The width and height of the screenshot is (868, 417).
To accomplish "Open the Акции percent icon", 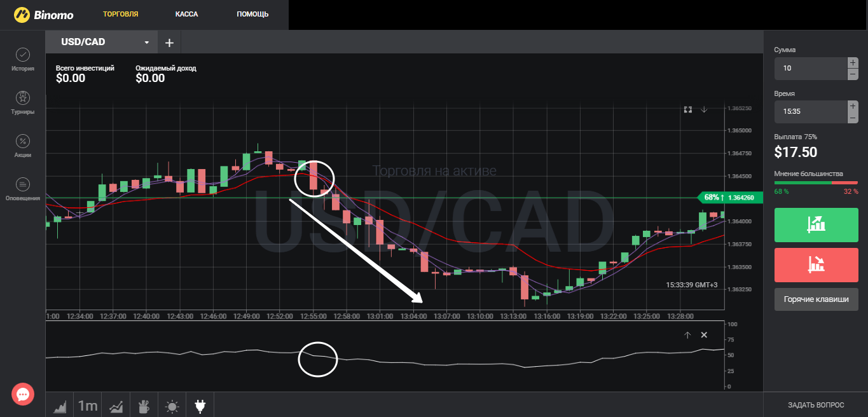I will point(22,141).
